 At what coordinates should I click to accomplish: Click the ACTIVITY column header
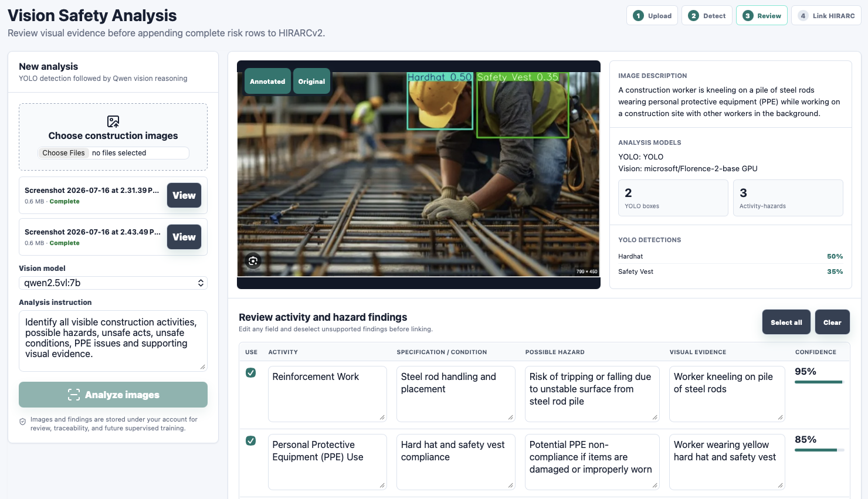click(x=283, y=352)
